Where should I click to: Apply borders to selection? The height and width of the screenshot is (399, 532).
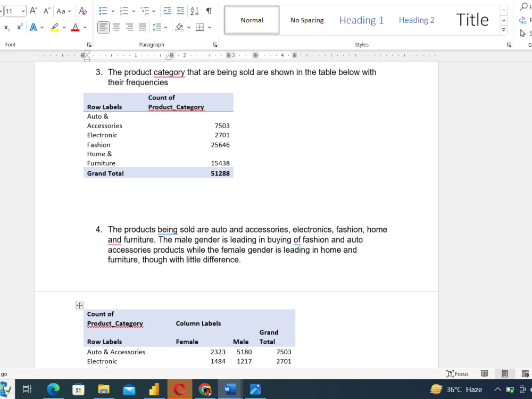[200, 27]
